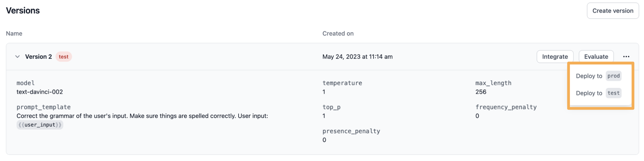The width and height of the screenshot is (644, 161).
Task: Click the Versions page heading
Action: [x=23, y=11]
